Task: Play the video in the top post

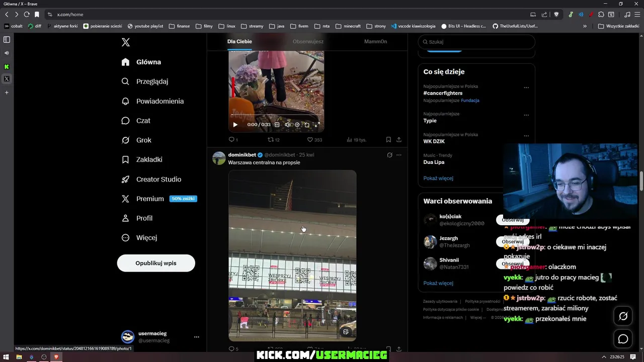Action: click(x=235, y=125)
